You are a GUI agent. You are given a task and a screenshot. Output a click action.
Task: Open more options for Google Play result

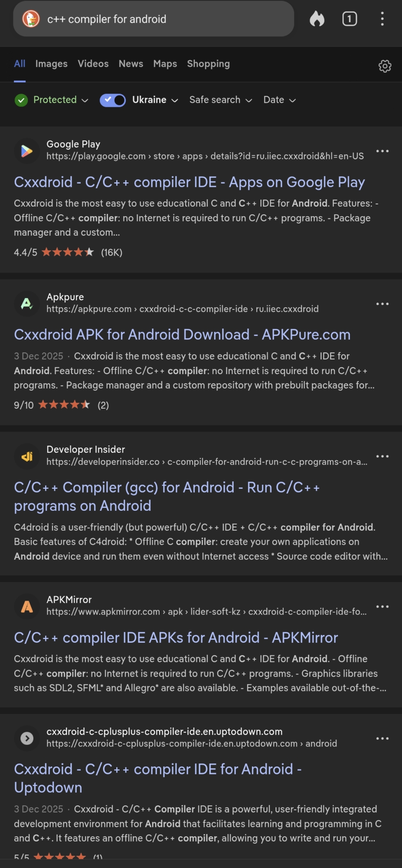tap(382, 151)
